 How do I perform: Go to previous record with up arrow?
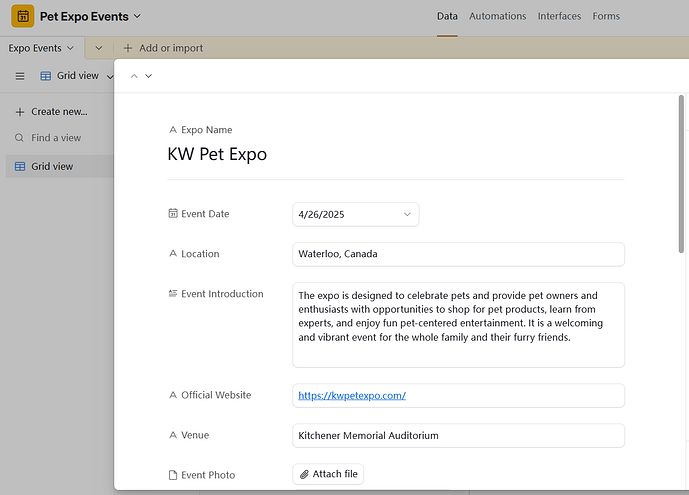(x=133, y=76)
